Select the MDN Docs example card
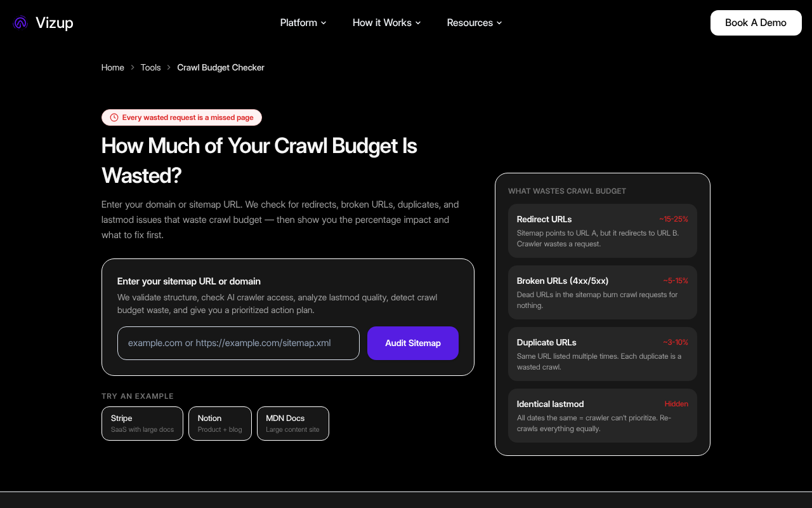The width and height of the screenshot is (812, 508). [x=292, y=423]
